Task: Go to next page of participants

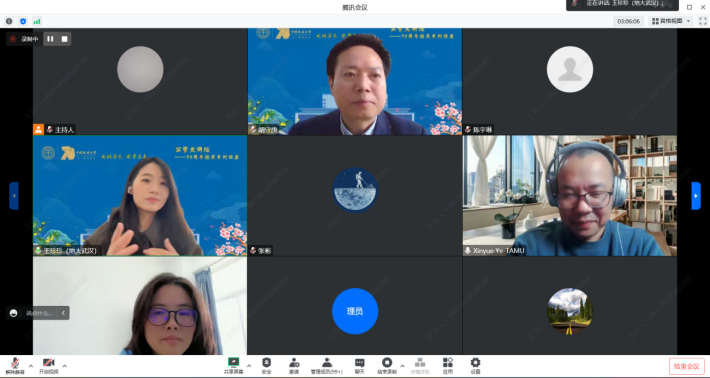Action: [696, 196]
